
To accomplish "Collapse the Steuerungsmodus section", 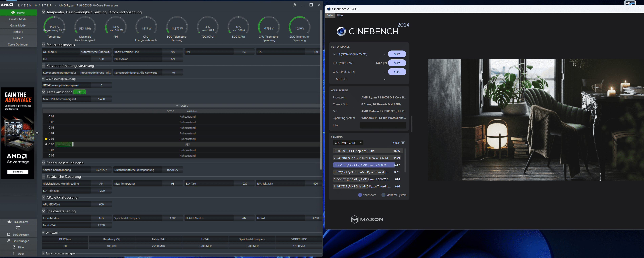I will point(43,45).
